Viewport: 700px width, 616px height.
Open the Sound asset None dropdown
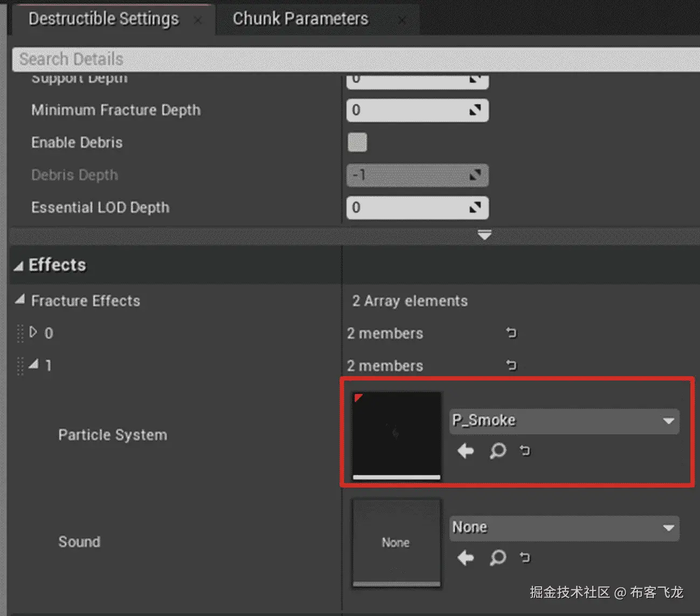point(564,528)
